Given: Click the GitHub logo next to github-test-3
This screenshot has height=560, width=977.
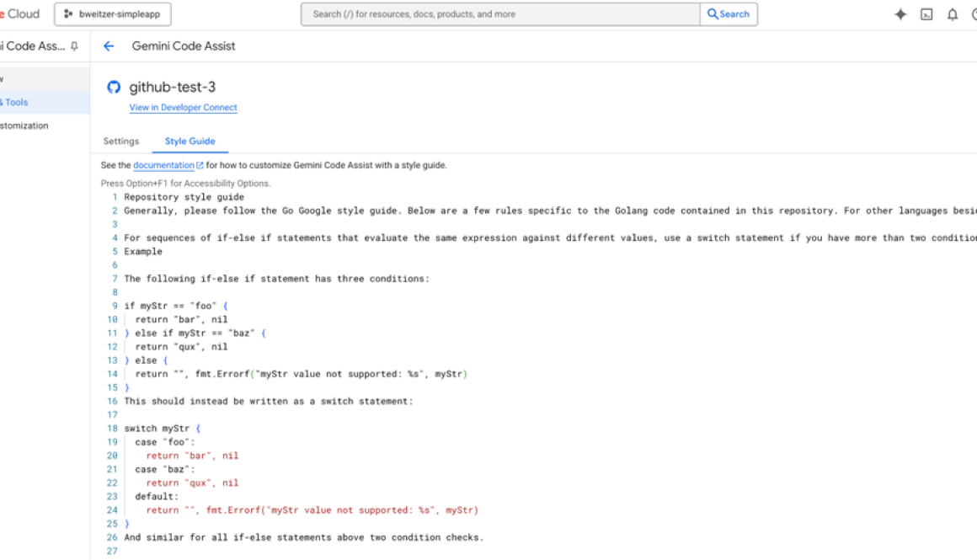Looking at the screenshot, I should 114,87.
